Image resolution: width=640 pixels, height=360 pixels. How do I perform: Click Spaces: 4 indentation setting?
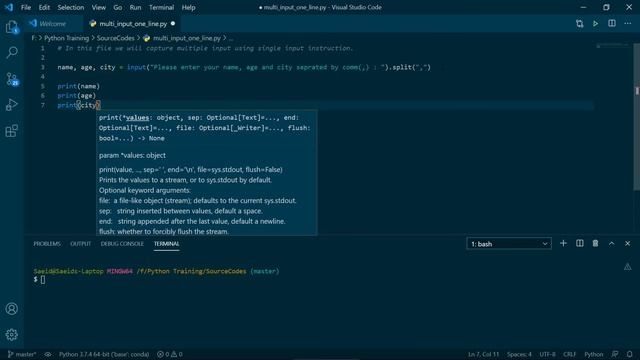pos(519,354)
